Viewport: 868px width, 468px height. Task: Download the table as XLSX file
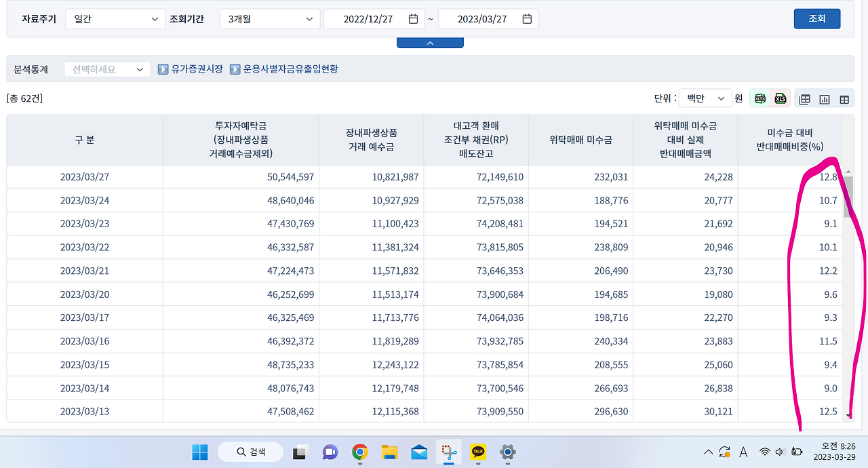pos(760,98)
